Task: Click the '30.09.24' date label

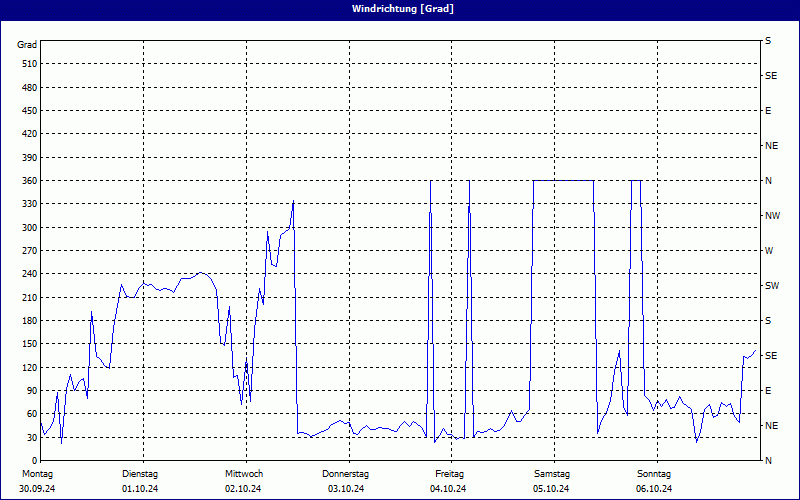Action: click(37, 489)
